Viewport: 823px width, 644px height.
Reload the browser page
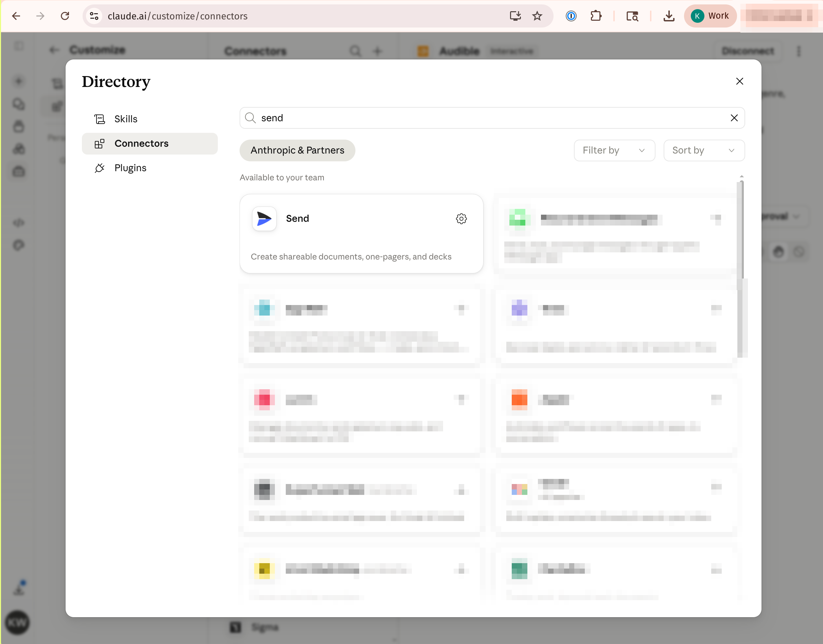pyautogui.click(x=65, y=16)
